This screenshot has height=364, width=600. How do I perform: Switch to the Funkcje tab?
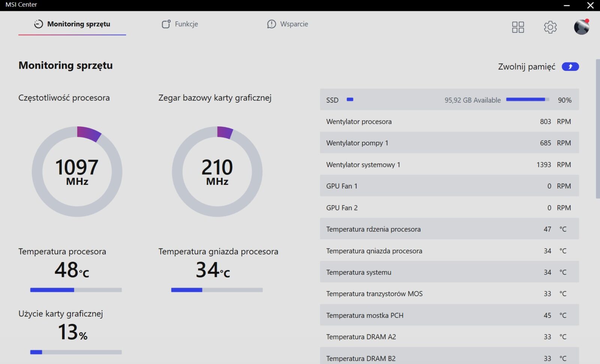(180, 24)
